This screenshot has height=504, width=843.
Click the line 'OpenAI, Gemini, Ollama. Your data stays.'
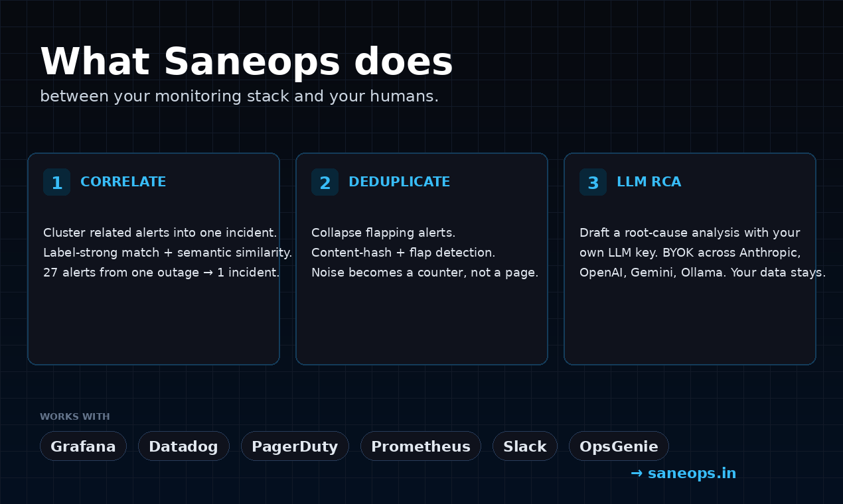(703, 273)
